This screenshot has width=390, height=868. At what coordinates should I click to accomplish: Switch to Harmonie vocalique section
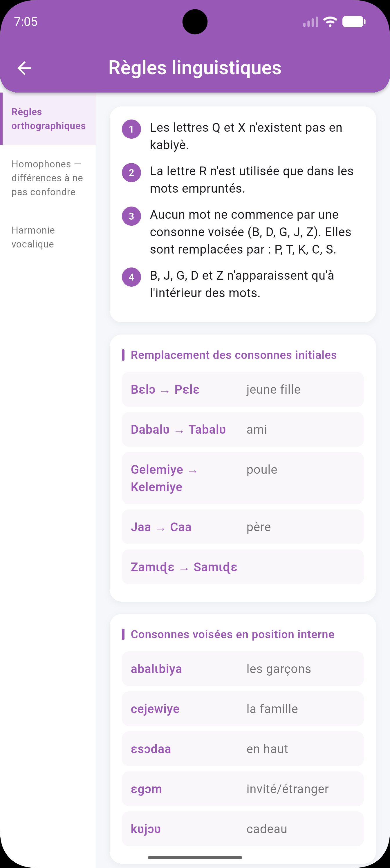point(48,237)
